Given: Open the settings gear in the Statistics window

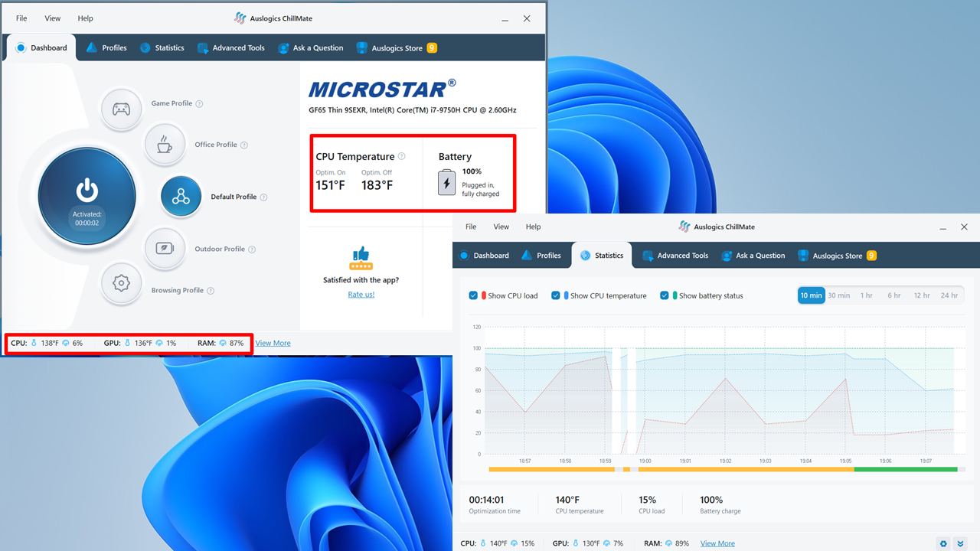Looking at the screenshot, I should (x=943, y=543).
